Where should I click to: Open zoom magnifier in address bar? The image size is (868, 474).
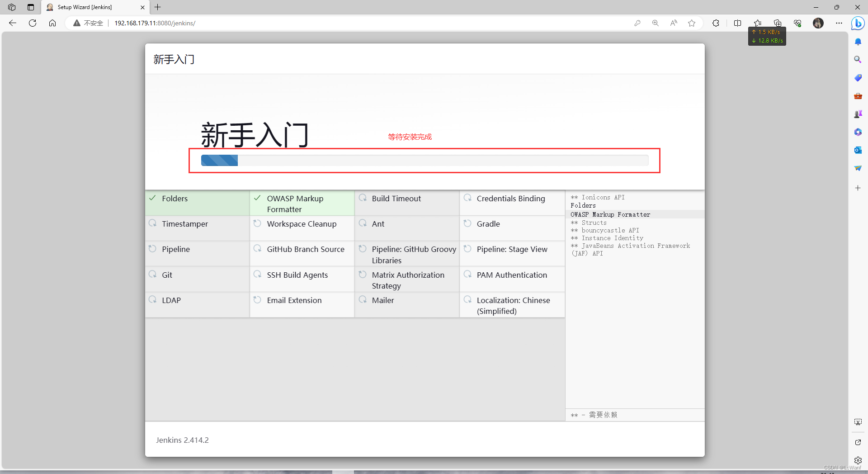(x=656, y=23)
